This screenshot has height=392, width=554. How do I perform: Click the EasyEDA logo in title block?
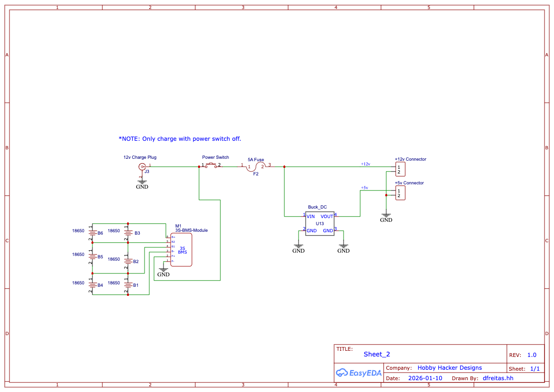tap(358, 373)
